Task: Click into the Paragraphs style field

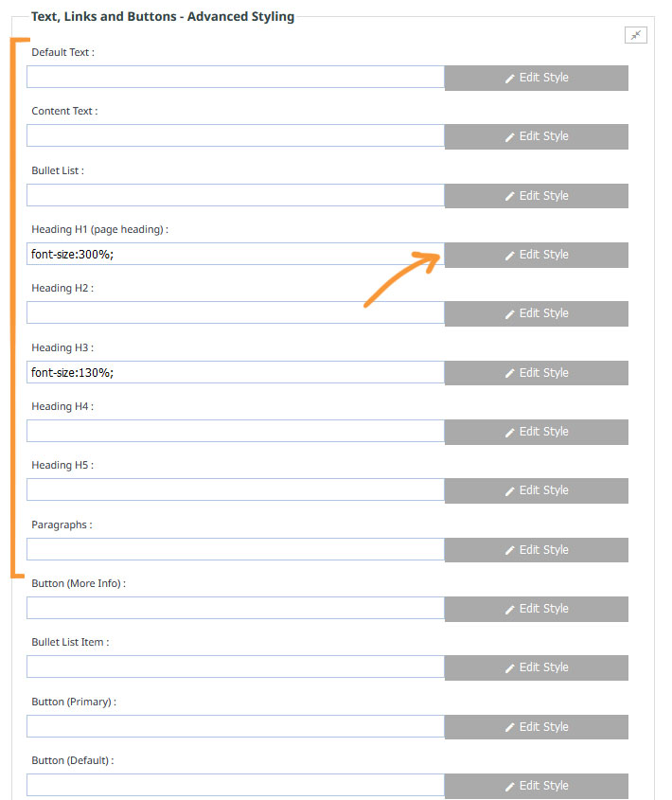Action: [236, 550]
